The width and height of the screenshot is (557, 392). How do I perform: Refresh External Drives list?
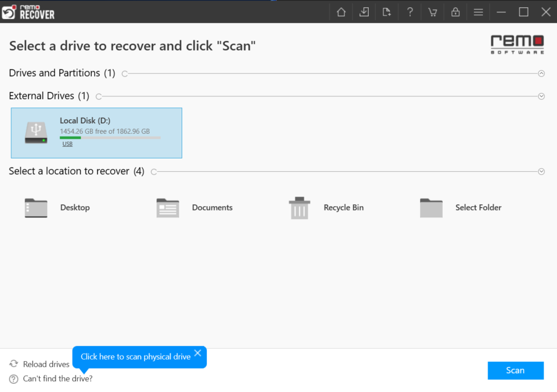99,96
